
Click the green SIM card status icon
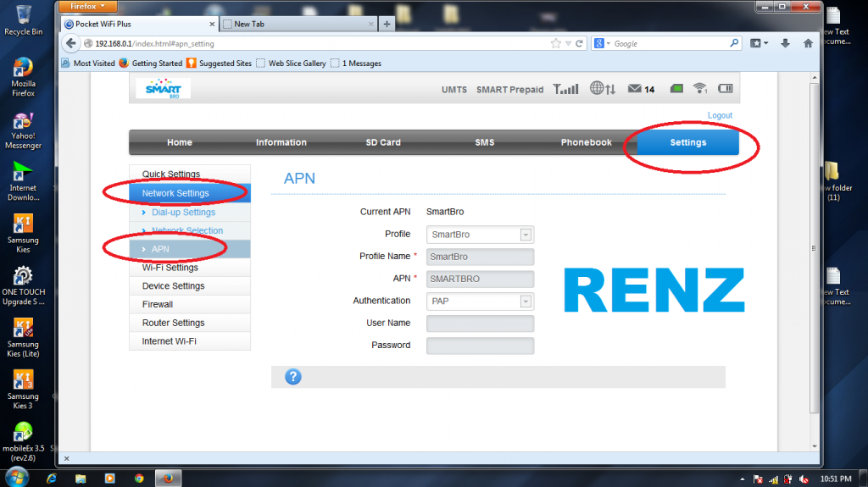(x=676, y=89)
